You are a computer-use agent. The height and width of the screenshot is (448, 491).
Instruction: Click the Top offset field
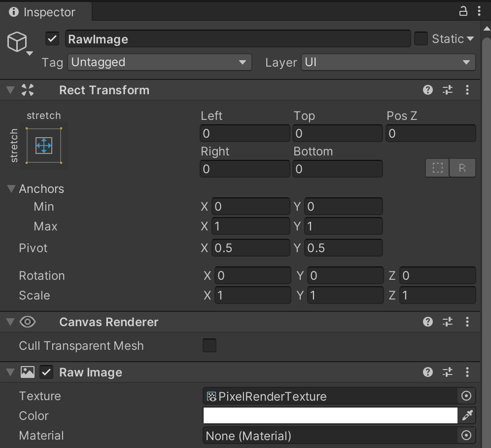[x=338, y=134]
